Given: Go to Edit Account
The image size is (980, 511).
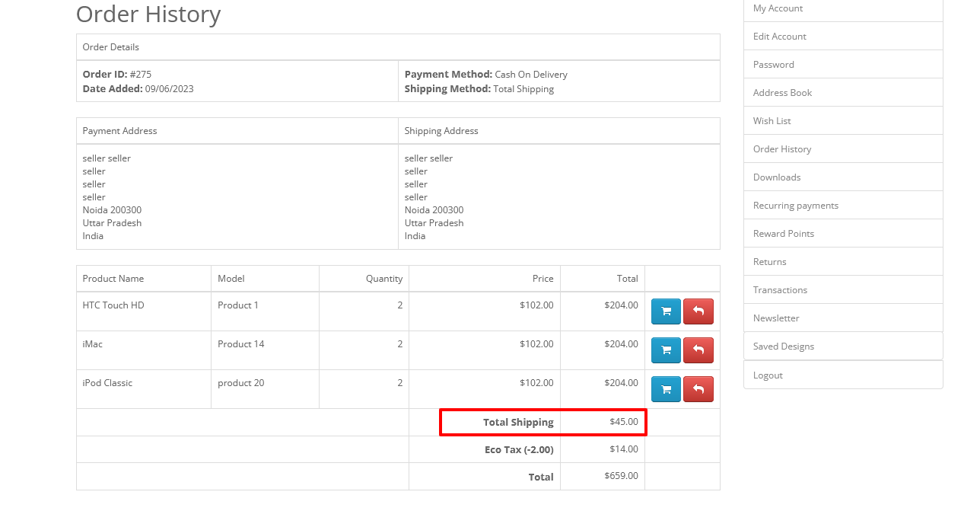Looking at the screenshot, I should tap(843, 37).
